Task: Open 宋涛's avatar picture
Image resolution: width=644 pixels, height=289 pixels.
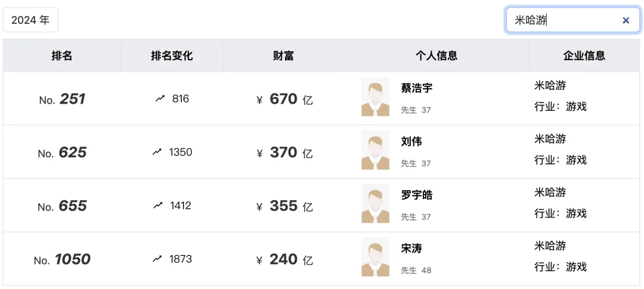Action: pyautogui.click(x=376, y=257)
